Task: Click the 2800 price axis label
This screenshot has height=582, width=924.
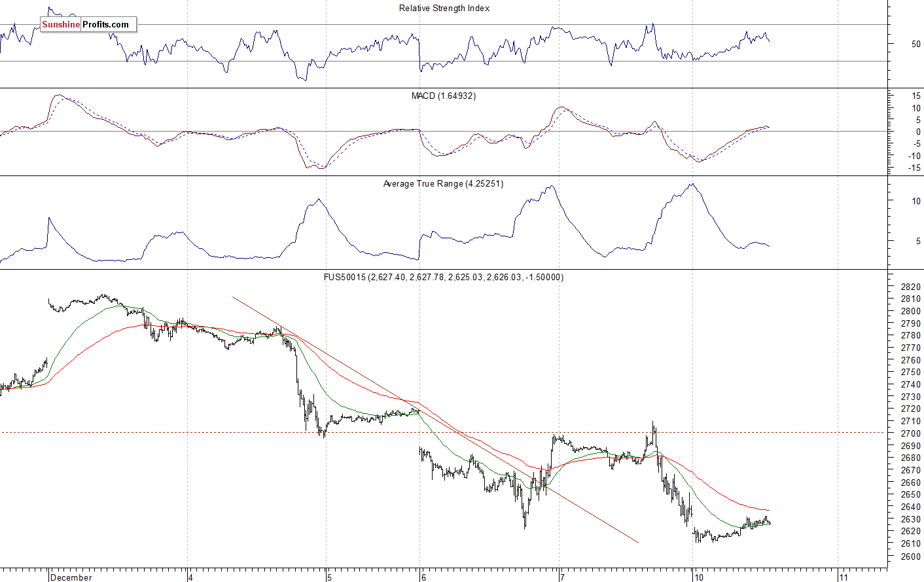Action: (911, 311)
